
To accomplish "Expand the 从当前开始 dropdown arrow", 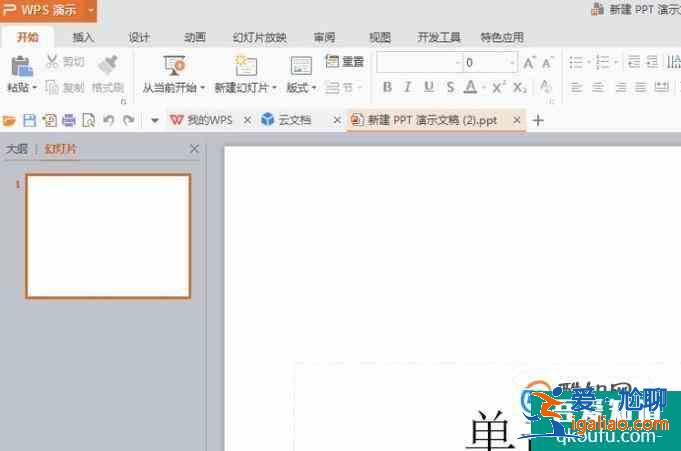I will (202, 88).
